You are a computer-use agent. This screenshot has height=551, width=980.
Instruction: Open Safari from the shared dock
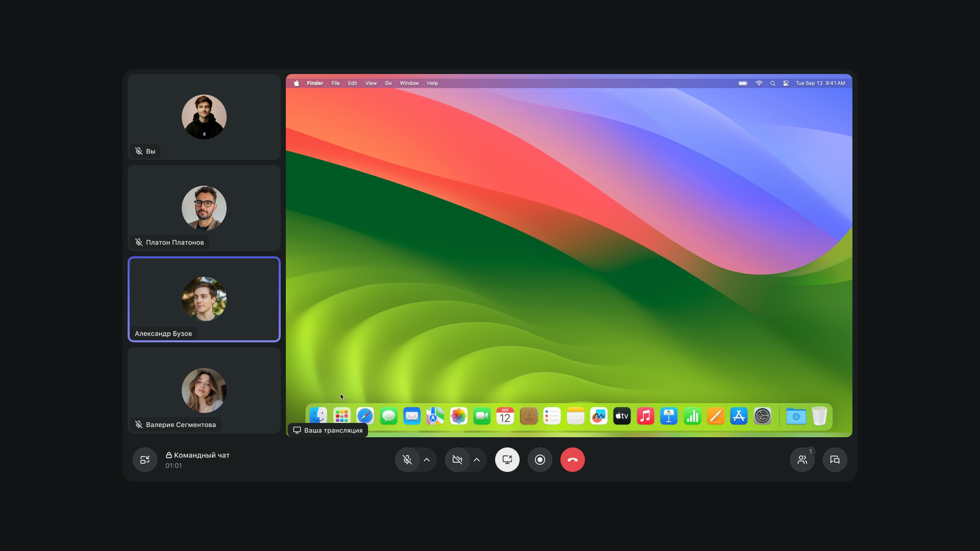pyautogui.click(x=365, y=416)
